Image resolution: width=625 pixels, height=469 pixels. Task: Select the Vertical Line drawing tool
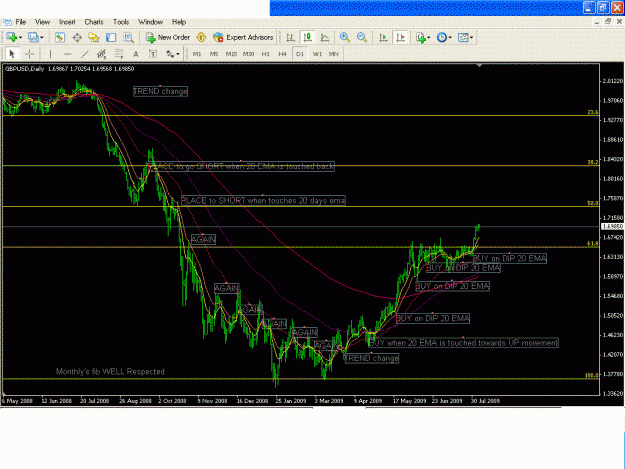point(50,54)
